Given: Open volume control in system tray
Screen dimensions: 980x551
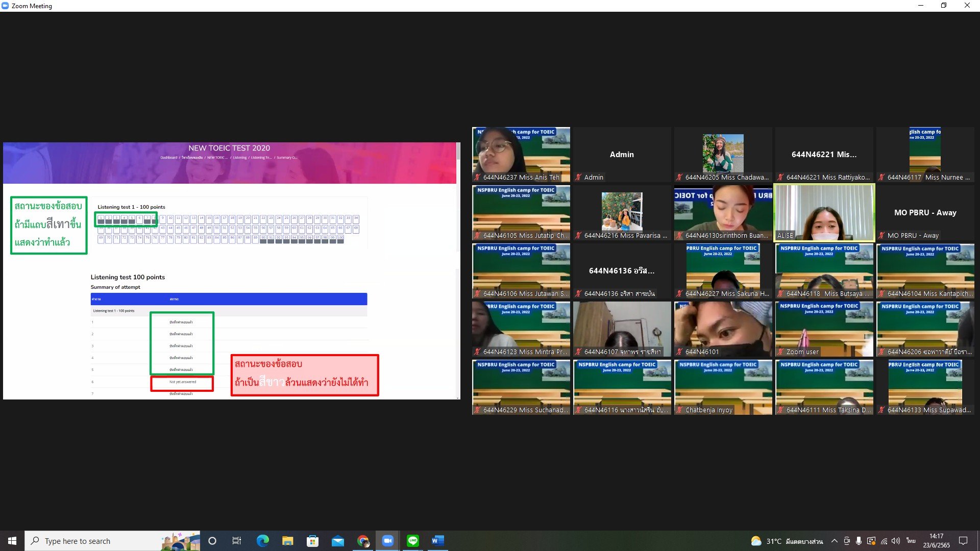Looking at the screenshot, I should coord(896,541).
